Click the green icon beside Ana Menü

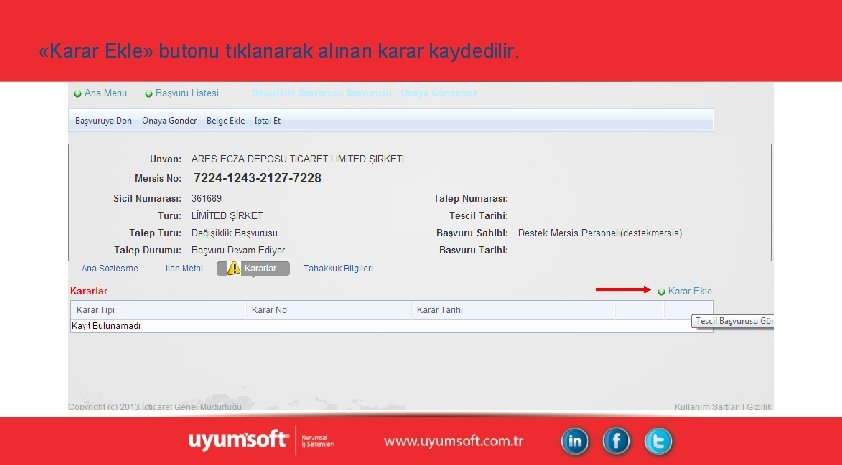coord(77,93)
